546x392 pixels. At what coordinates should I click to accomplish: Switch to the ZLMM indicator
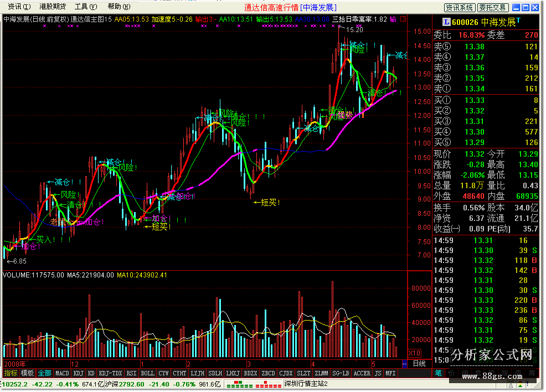pos(321,373)
